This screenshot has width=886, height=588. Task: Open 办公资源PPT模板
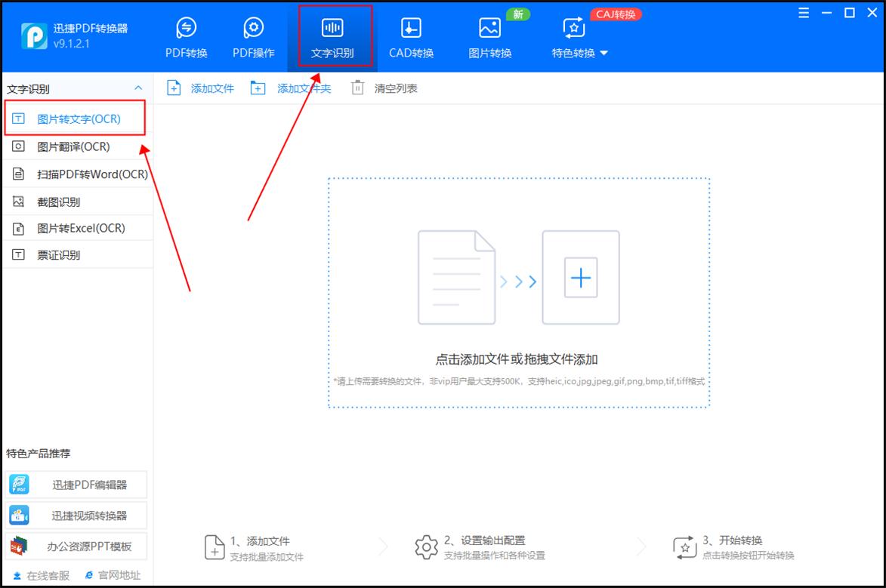pos(76,546)
